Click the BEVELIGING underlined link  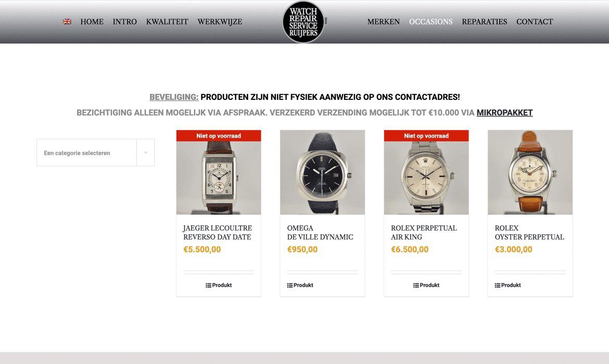174,97
